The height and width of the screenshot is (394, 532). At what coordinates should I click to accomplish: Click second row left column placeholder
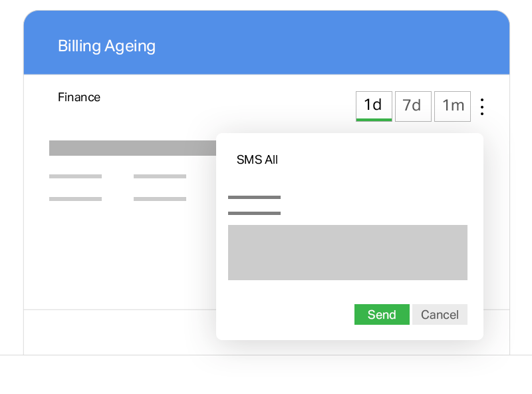pos(75,199)
